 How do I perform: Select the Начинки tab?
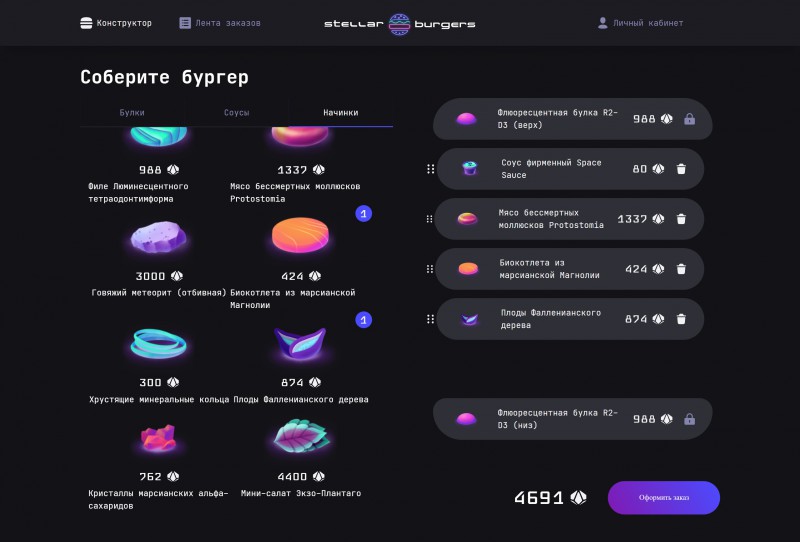[x=341, y=113]
